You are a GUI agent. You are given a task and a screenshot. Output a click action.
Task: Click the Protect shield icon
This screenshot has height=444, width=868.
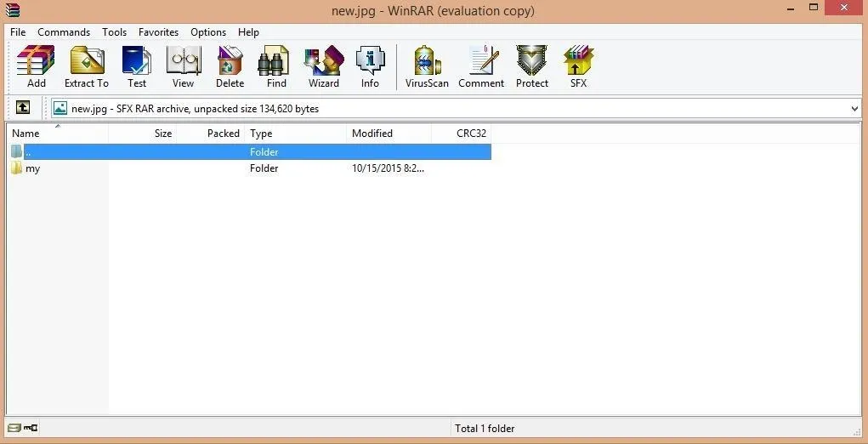coord(532,66)
